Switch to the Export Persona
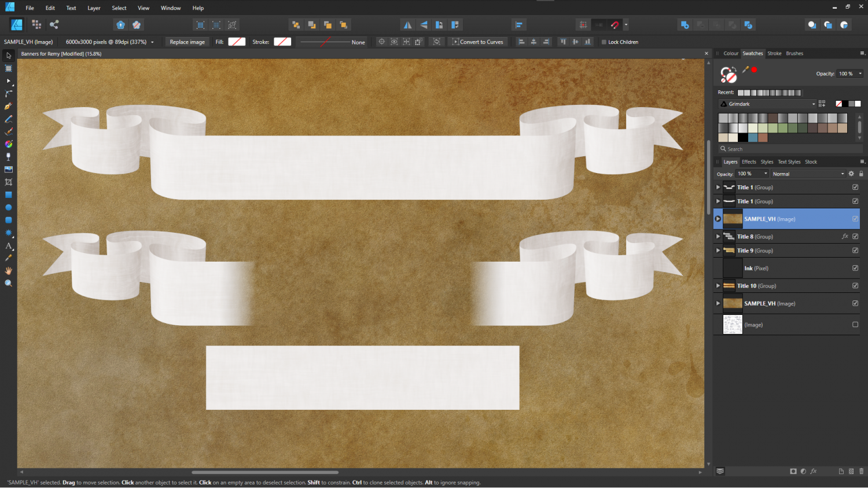 [54, 24]
